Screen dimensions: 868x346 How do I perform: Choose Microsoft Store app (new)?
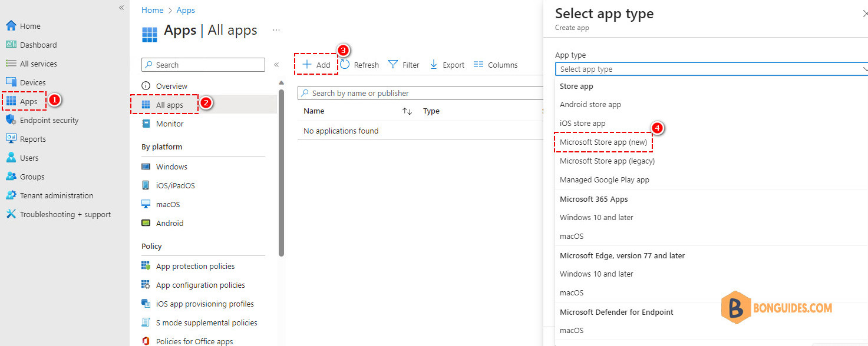tap(603, 142)
